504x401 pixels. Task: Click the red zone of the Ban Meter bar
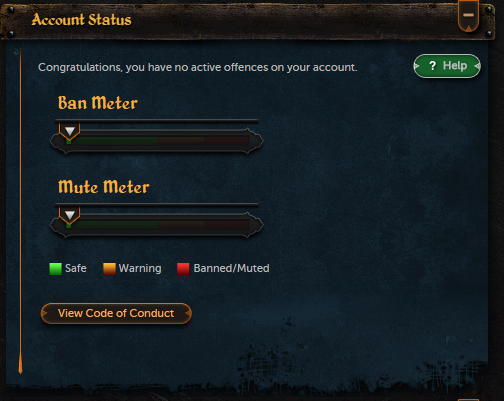pyautogui.click(x=227, y=141)
